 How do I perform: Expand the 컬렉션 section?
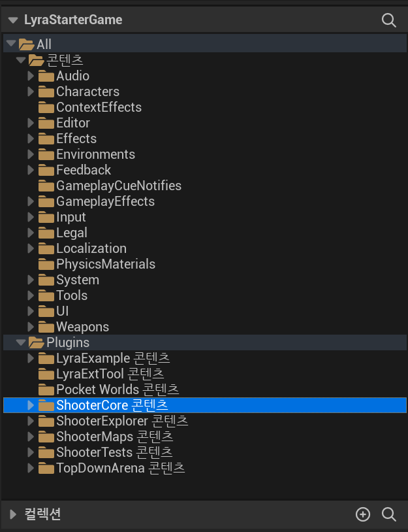click(13, 514)
